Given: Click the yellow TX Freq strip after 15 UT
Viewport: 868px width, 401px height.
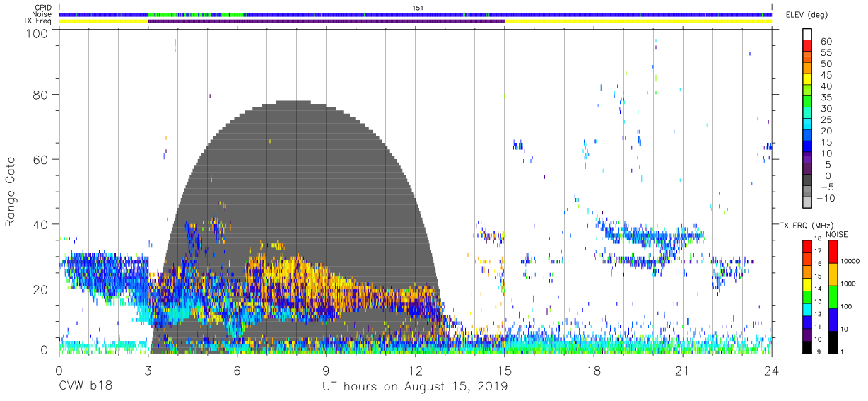Looking at the screenshot, I should [x=638, y=21].
